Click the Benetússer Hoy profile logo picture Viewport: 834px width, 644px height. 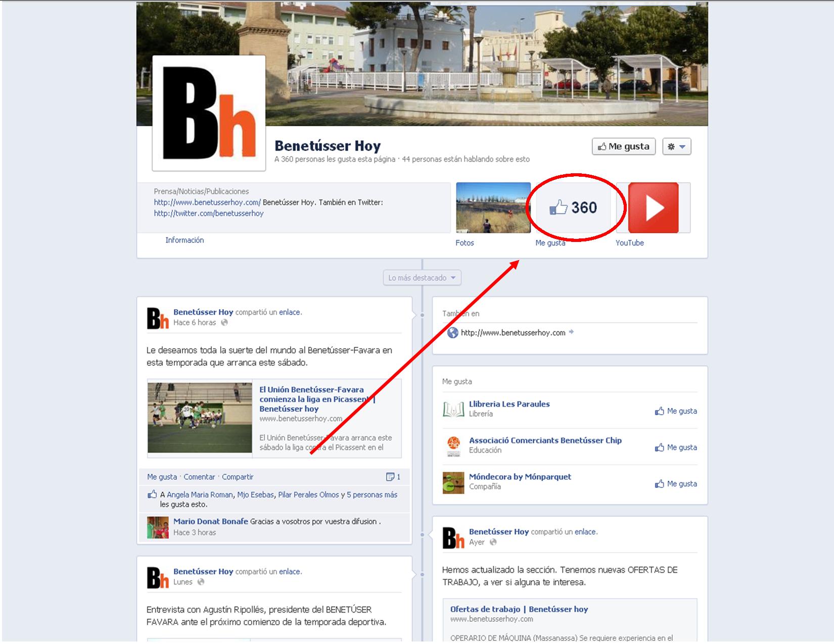coord(209,113)
